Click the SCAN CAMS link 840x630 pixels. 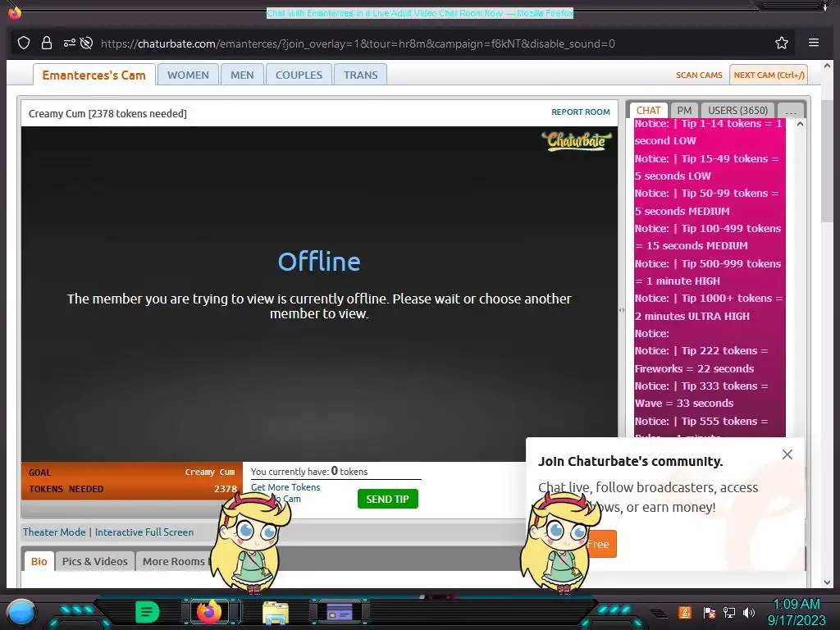click(699, 75)
